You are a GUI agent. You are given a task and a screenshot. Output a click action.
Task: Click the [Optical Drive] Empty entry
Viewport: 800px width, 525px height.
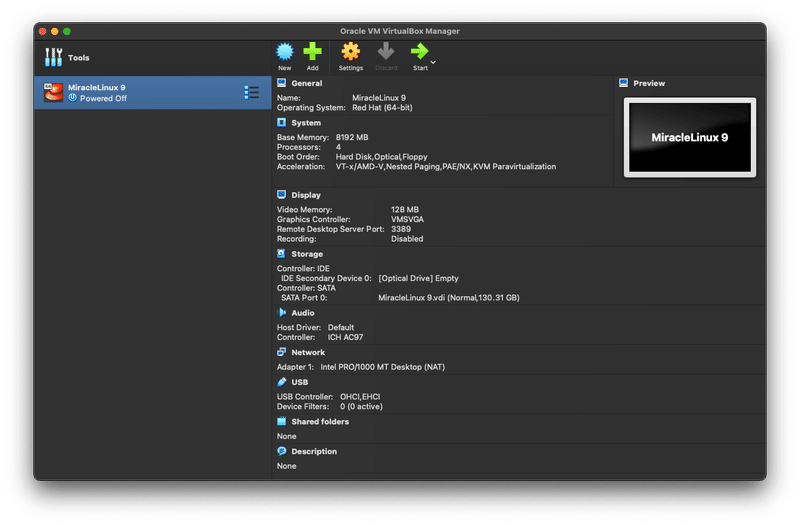tap(418, 278)
